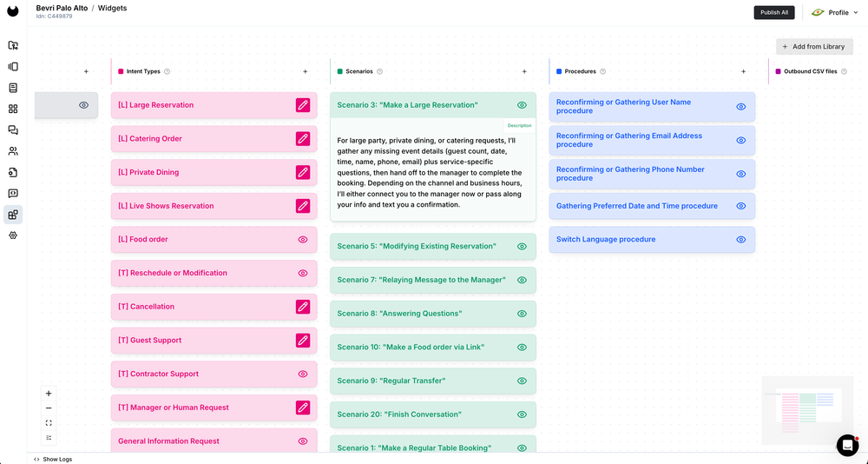Click edit icon on Large Reservation intent
The height and width of the screenshot is (464, 868).
(x=302, y=105)
